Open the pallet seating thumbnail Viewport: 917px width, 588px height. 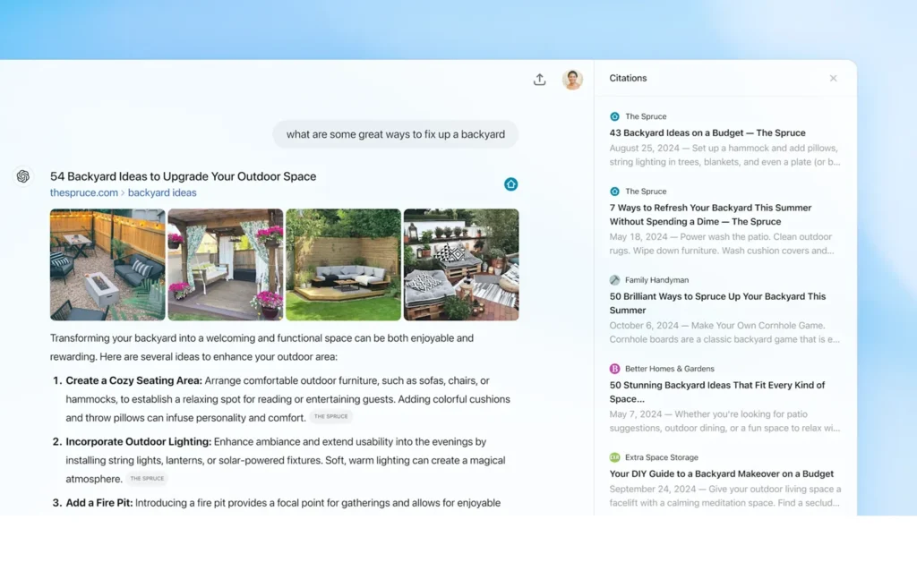[x=461, y=265]
